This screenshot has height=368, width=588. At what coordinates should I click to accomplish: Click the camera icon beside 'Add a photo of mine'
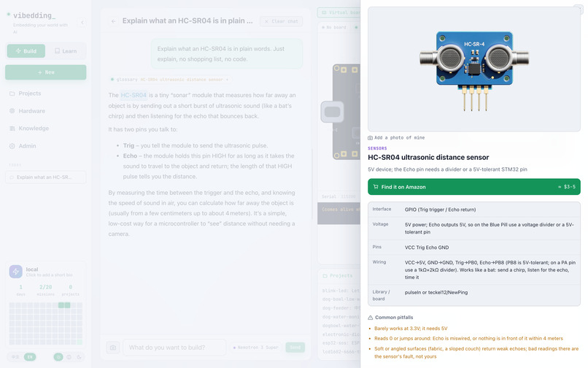point(370,138)
